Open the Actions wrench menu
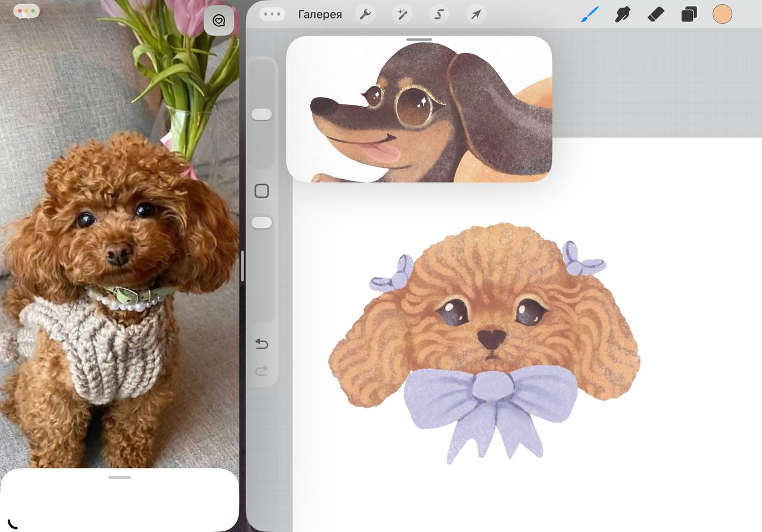Image resolution: width=762 pixels, height=532 pixels. pos(365,14)
